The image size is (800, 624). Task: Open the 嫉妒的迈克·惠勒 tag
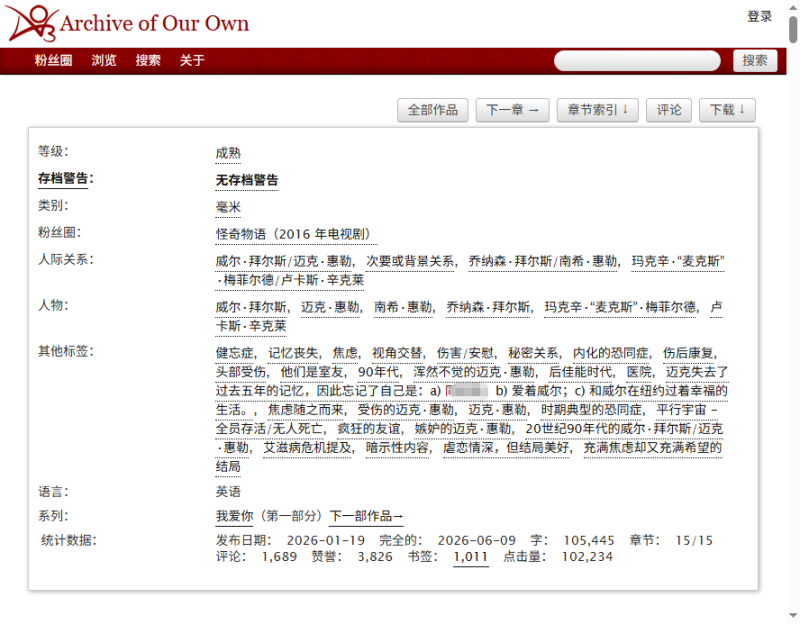coord(463,429)
